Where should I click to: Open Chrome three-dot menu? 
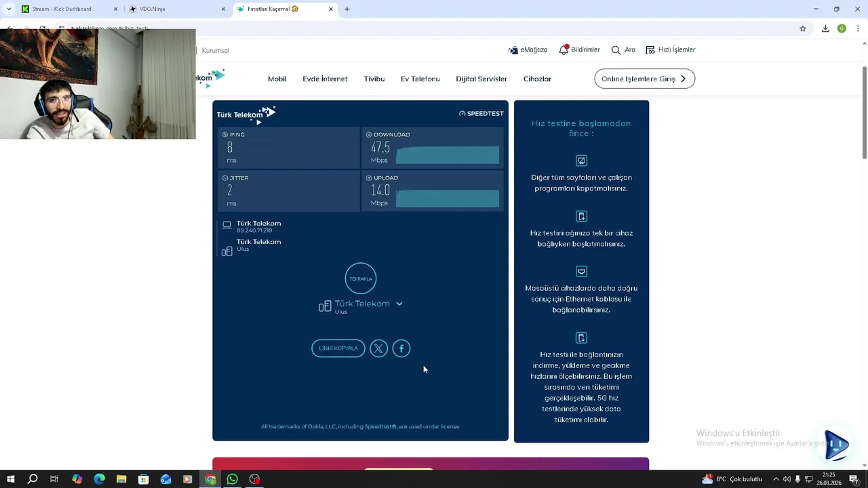(858, 28)
